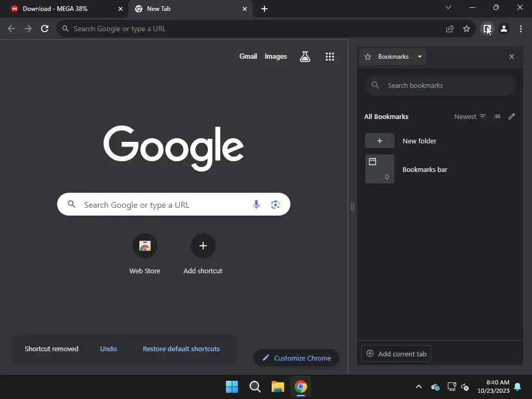Open Windows taskbar search
The image size is (532, 399).
(255, 387)
